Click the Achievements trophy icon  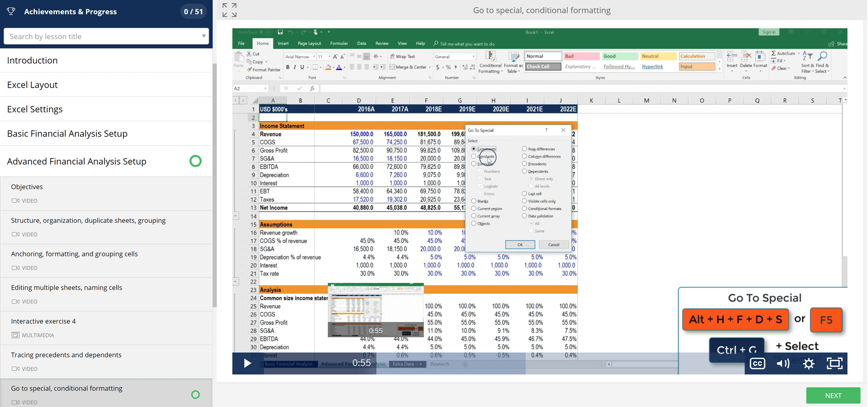click(11, 11)
